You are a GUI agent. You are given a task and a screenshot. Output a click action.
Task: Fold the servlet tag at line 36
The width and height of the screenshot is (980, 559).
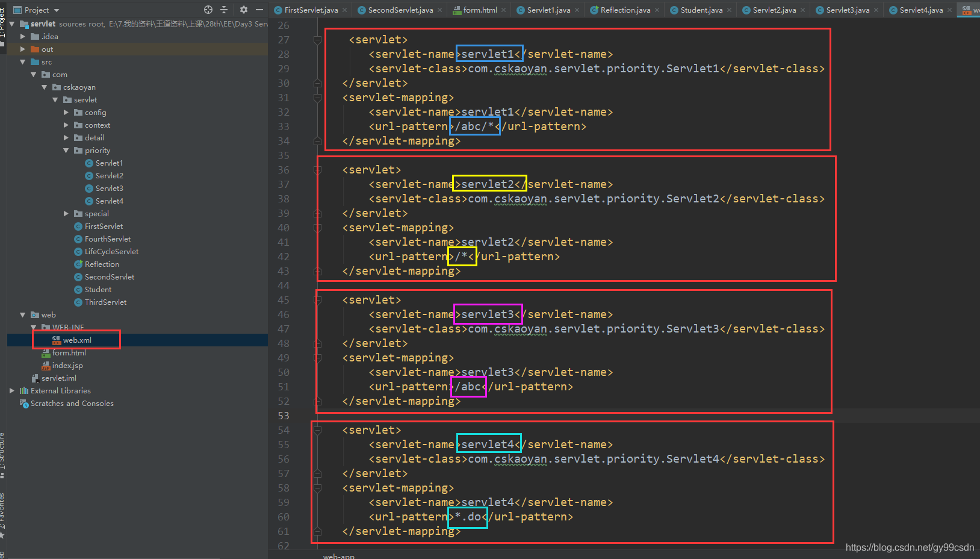tap(317, 170)
